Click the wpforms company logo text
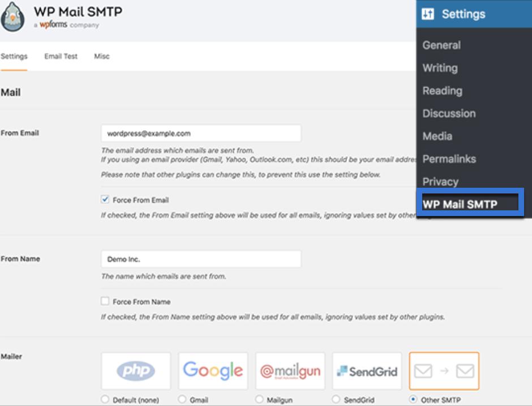The image size is (532, 406). coord(53,24)
